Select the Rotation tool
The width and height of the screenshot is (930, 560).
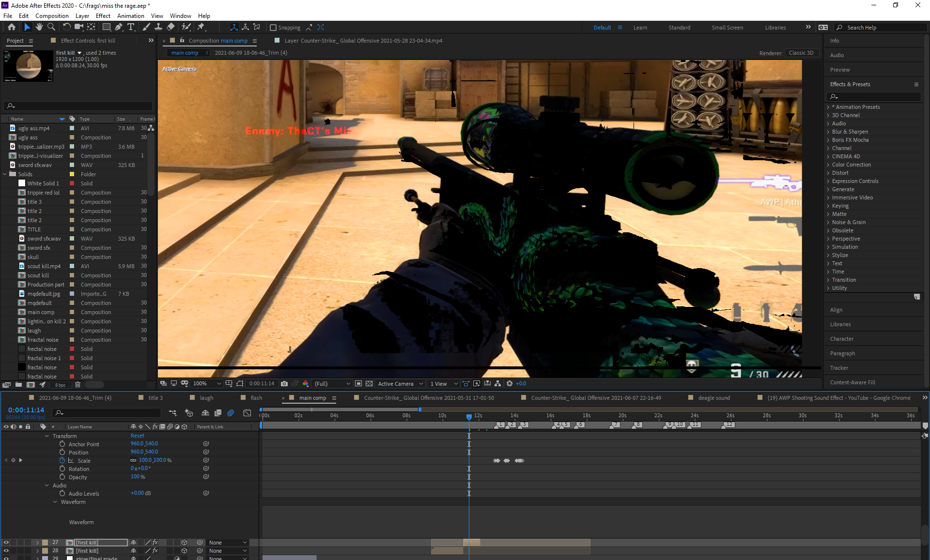point(67,27)
